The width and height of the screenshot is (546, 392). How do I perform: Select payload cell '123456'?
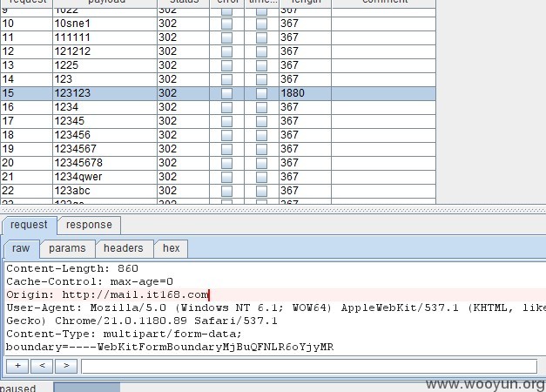pyautogui.click(x=104, y=135)
